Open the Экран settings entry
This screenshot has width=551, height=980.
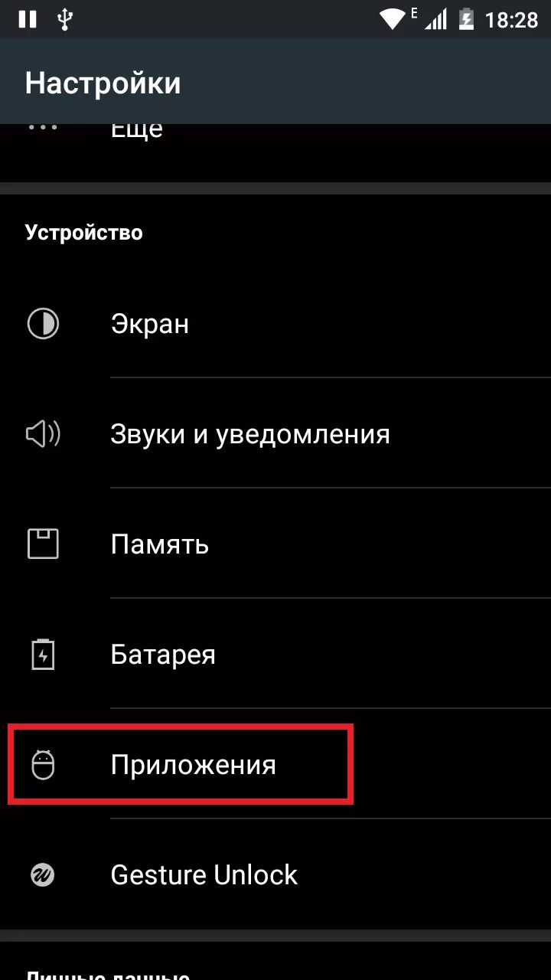tap(275, 323)
